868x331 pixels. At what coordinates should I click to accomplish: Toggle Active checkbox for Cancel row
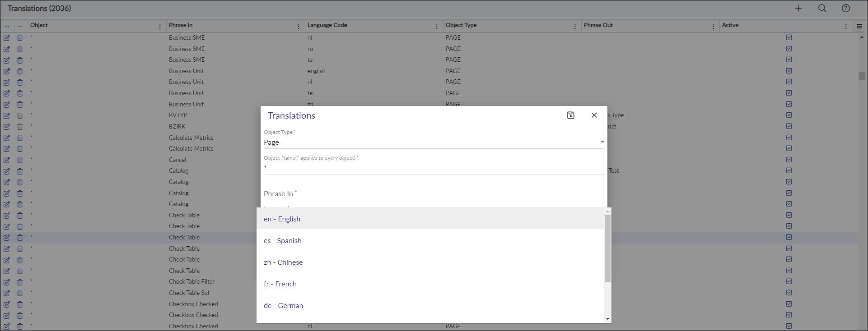[x=789, y=160]
